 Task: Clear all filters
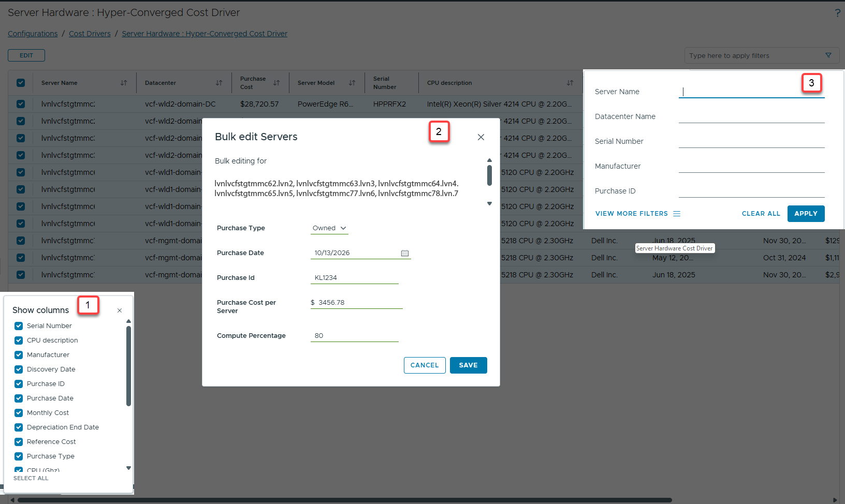pos(761,214)
